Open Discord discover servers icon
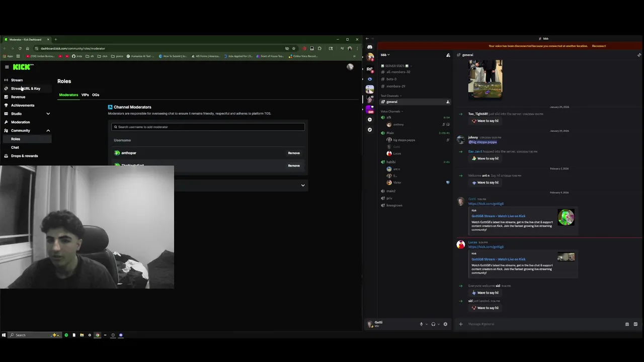This screenshot has width=644, height=362. tap(370, 130)
